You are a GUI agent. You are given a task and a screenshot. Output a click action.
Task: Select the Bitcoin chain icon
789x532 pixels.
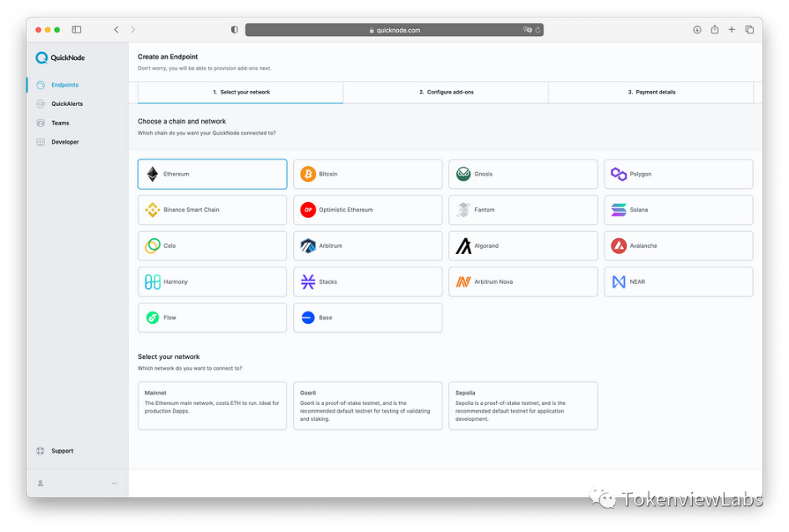tap(308, 175)
